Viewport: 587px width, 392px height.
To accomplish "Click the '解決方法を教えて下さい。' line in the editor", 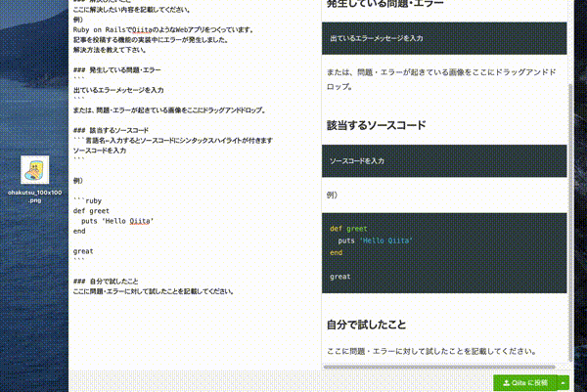I will click(x=110, y=50).
